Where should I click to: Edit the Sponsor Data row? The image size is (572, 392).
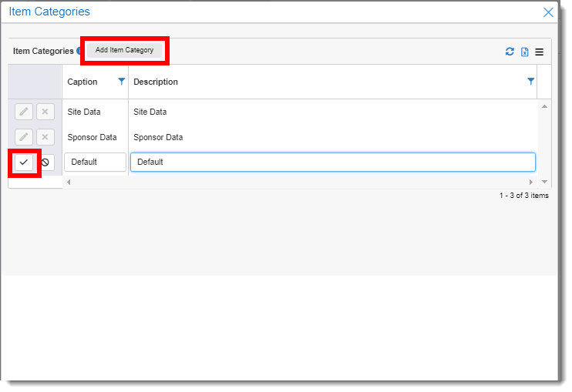24,137
